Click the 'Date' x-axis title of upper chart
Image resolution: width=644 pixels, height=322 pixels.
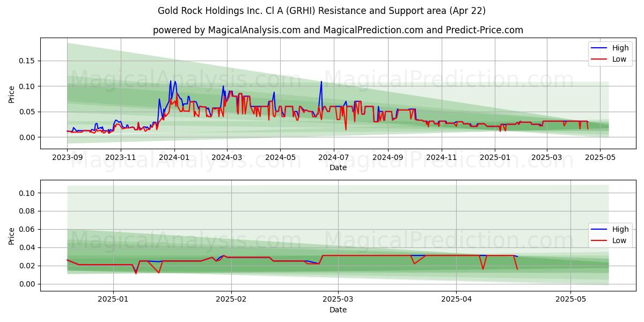pyautogui.click(x=338, y=168)
